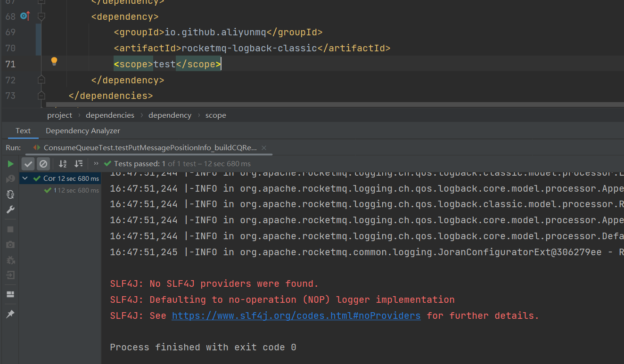This screenshot has width=624, height=364.
Task: Select the Cor 12 sec 680 ms test row
Action: click(61, 178)
